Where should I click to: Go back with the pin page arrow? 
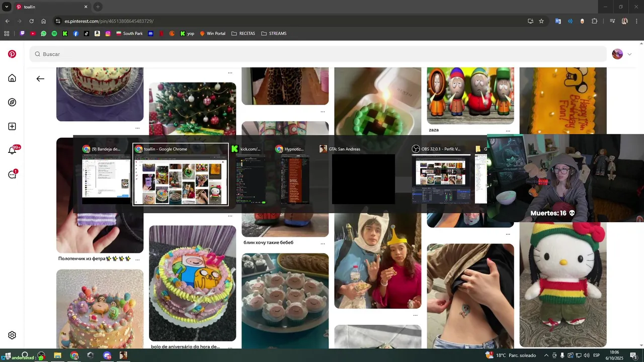[x=40, y=78]
